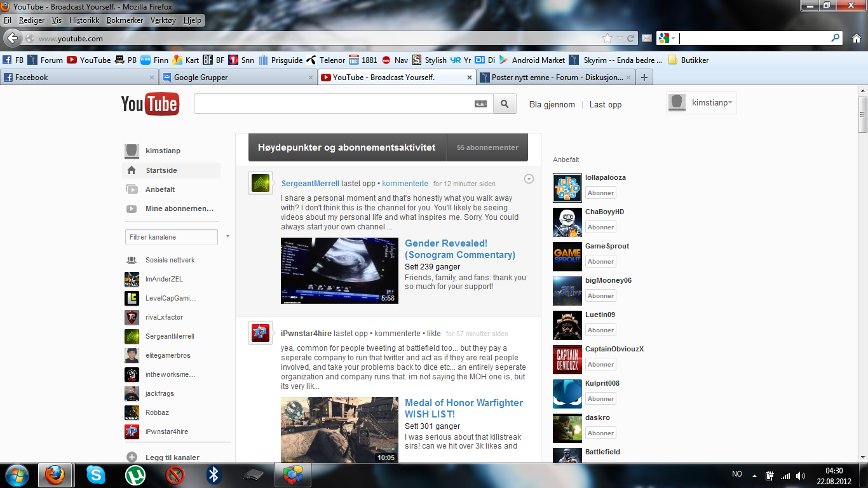Click the volume icon in system tray
The image size is (868, 488).
pos(800,475)
